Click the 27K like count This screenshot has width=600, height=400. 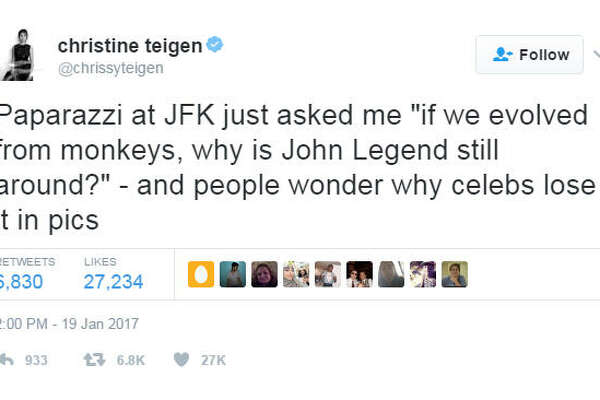tap(214, 360)
